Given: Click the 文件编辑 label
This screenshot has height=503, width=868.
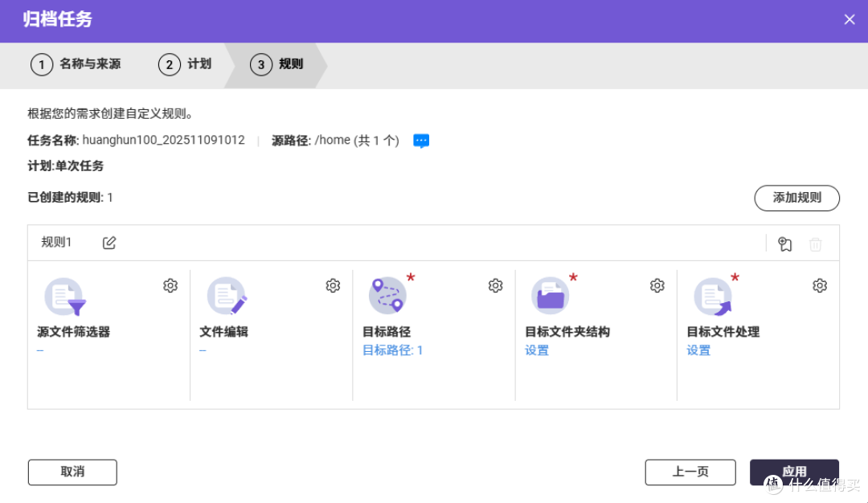Looking at the screenshot, I should [x=223, y=332].
